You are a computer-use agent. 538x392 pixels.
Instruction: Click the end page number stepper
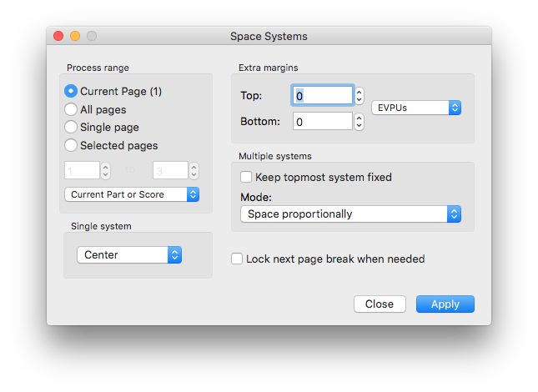click(194, 170)
